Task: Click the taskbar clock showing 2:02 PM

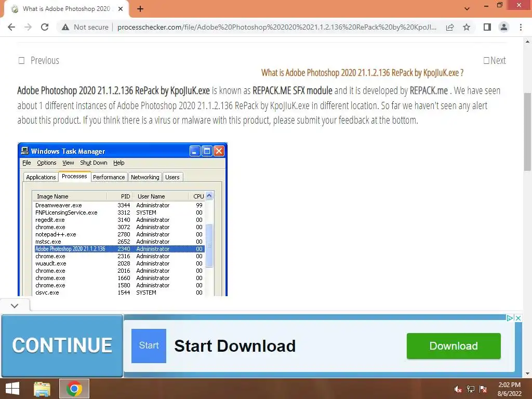Action: [509, 389]
